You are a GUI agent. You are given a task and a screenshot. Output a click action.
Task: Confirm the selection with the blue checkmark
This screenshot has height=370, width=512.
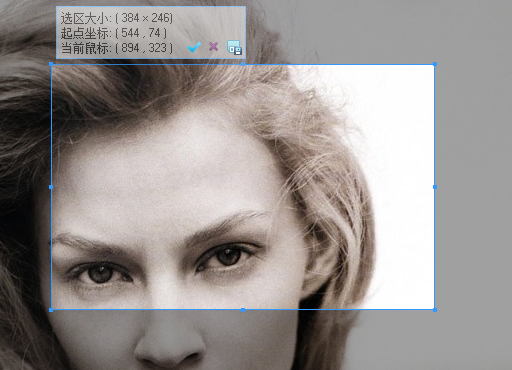(x=194, y=47)
